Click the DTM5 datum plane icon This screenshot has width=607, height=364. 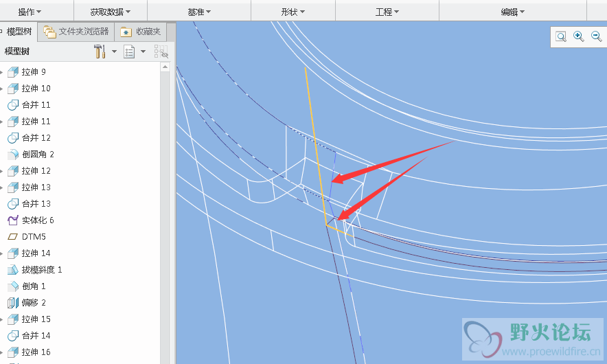(x=13, y=236)
